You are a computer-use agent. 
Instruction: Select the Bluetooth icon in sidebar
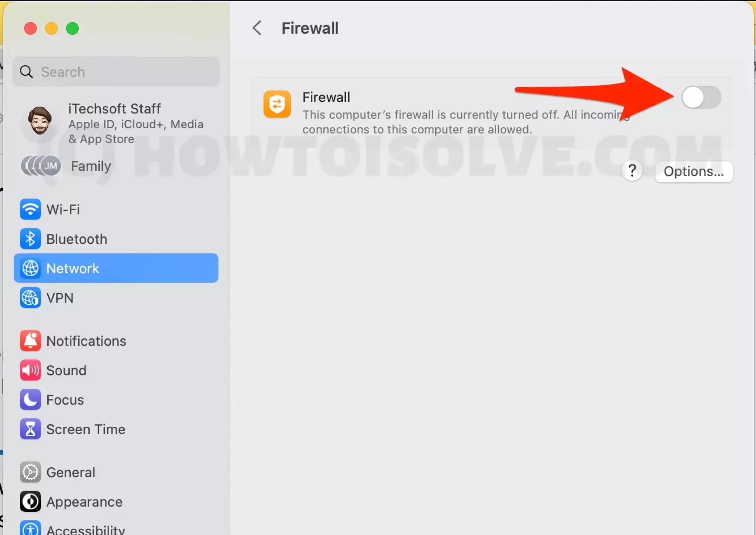click(30, 239)
